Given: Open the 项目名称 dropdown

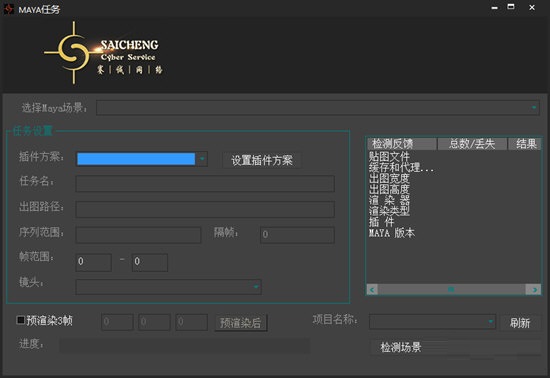Looking at the screenshot, I should coord(432,322).
